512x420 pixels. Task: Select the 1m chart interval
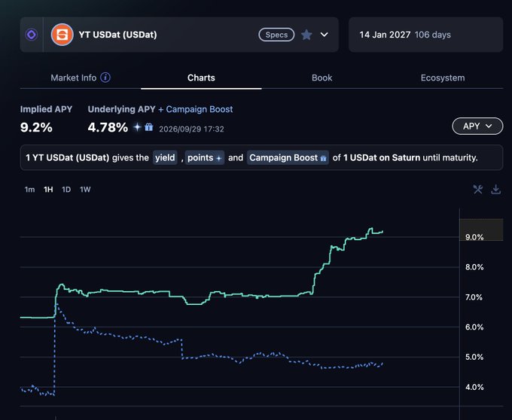click(x=29, y=190)
